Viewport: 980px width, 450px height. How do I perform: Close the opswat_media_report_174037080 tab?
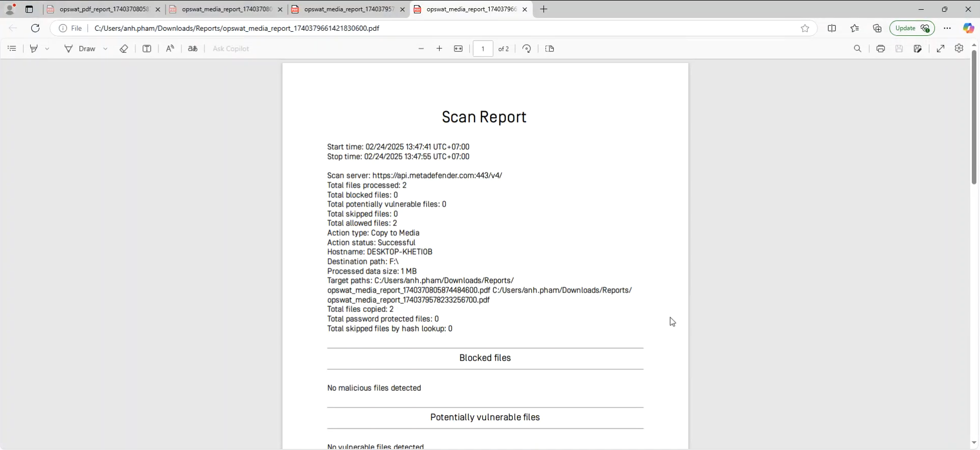tap(280, 9)
